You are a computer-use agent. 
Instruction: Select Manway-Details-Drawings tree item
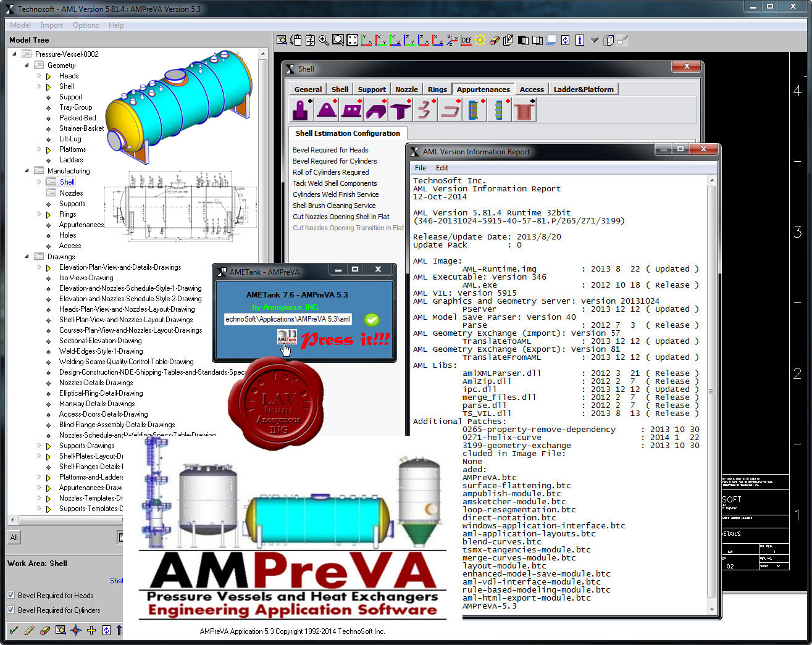coord(96,404)
